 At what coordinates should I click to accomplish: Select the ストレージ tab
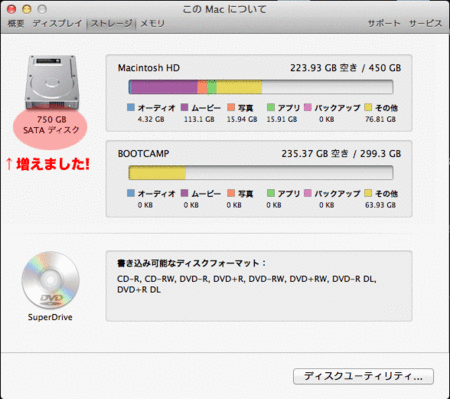(111, 23)
